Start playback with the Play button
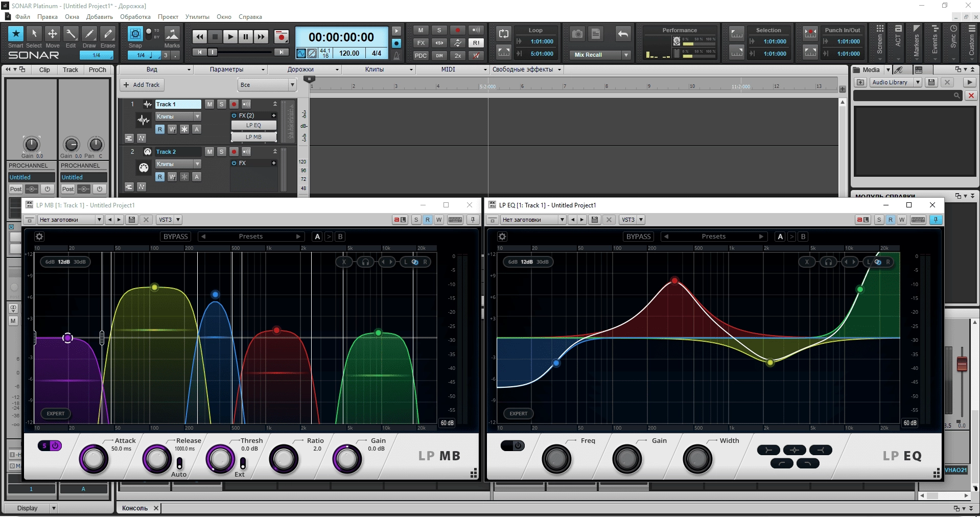The height and width of the screenshot is (517, 980). [230, 37]
